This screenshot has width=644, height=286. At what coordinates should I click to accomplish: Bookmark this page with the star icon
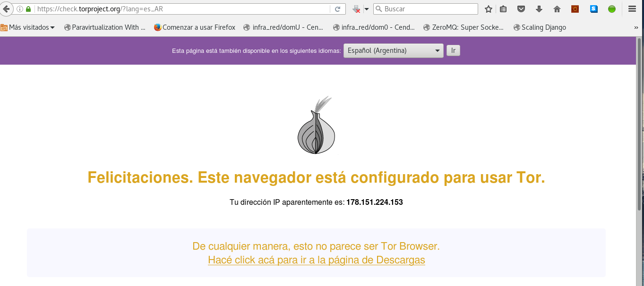click(x=489, y=9)
